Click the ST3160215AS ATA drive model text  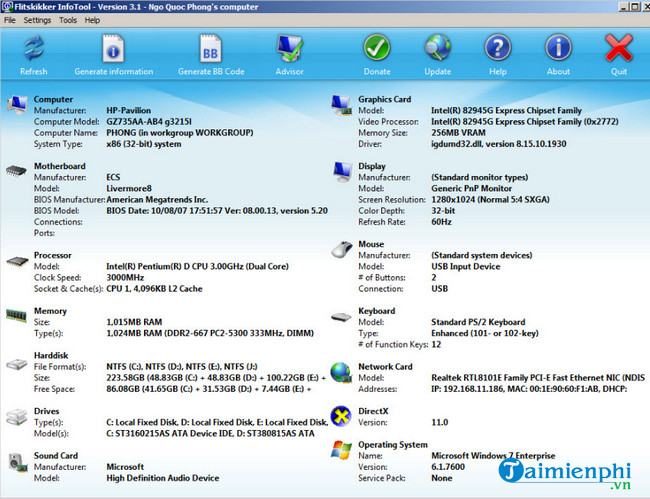(210, 434)
